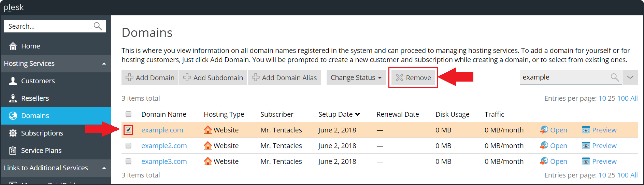Click the Home house icon
Image resolution: width=644 pixels, height=185 pixels.
(x=13, y=46)
